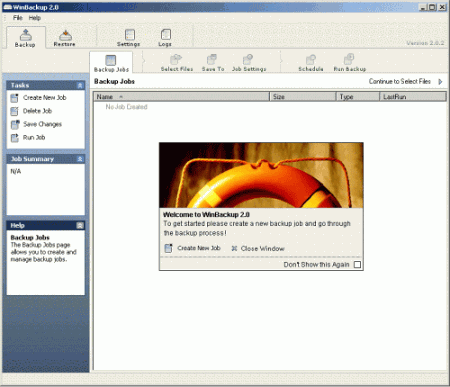Open the Backup section in the main toolbar
The height and width of the screenshot is (387, 450).
click(x=25, y=38)
